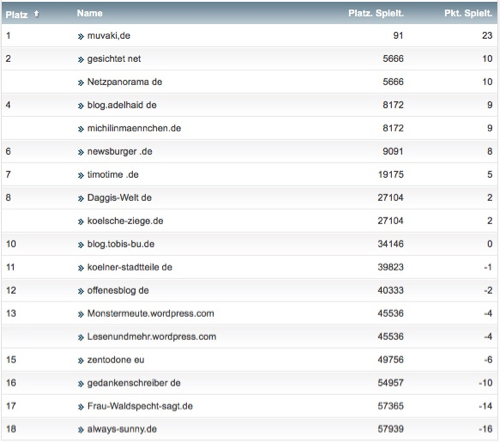This screenshot has height=443, width=500.
Task: Open the newsburger .de link
Action: click(x=120, y=151)
